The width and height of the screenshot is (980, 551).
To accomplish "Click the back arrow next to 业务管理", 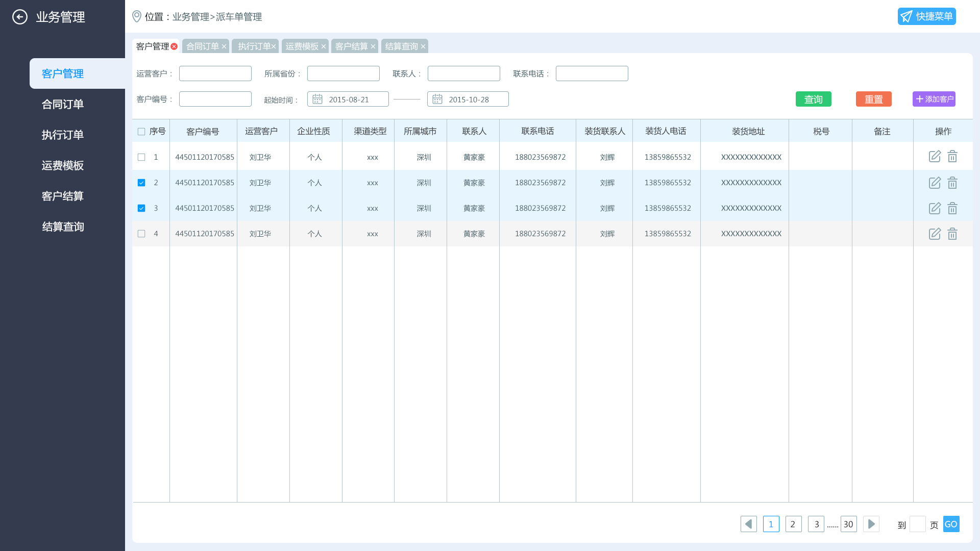I will pos(20,17).
